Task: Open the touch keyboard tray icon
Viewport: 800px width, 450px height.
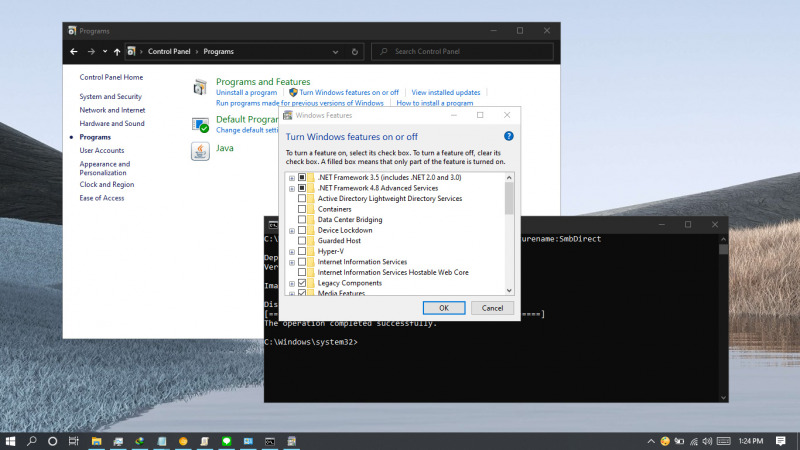Action: 723,441
